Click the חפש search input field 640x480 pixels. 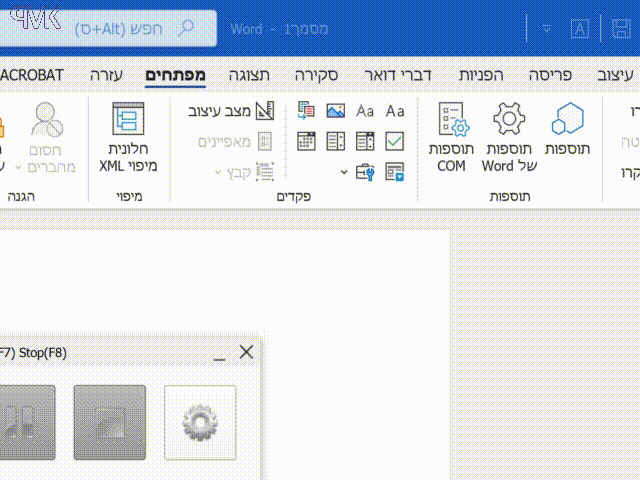109,28
